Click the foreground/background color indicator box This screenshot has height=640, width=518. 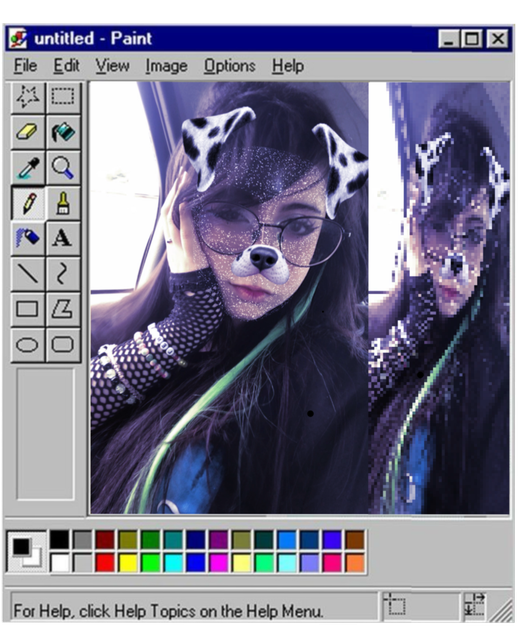click(x=27, y=551)
